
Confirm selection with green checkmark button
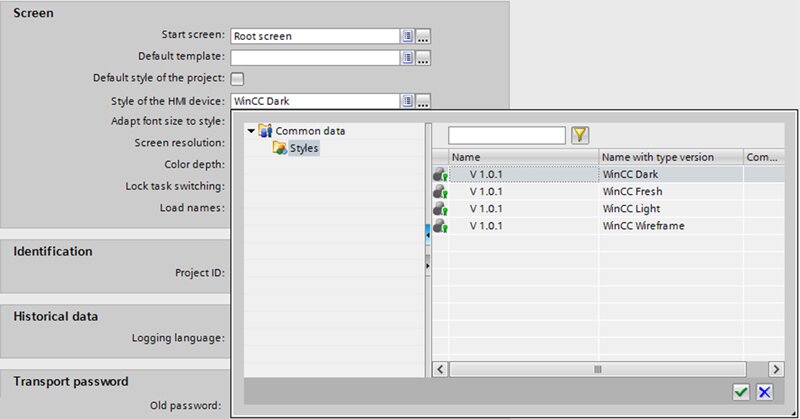pos(741,392)
